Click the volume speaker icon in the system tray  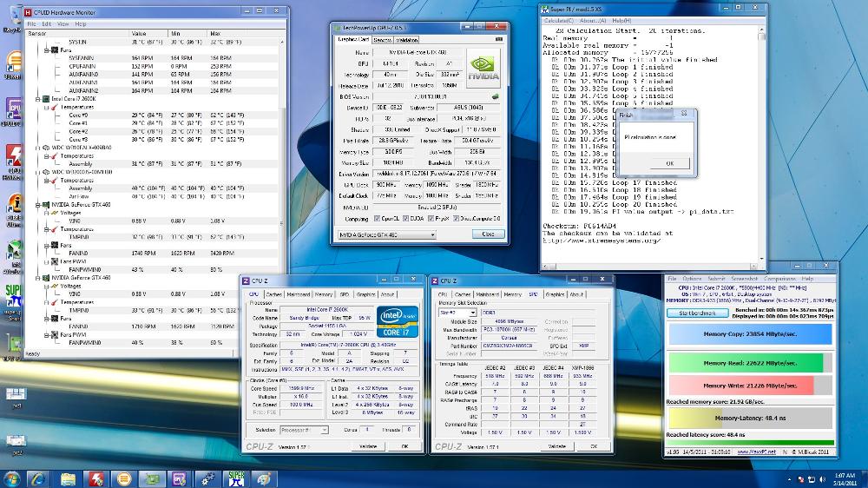822,479
